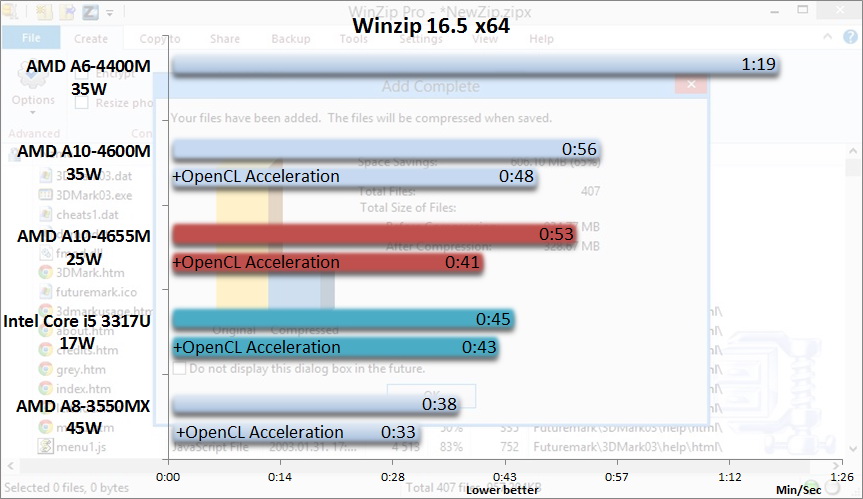This screenshot has height=499, width=863.
Task: Switch to the Copy to tab
Action: pyautogui.click(x=160, y=39)
